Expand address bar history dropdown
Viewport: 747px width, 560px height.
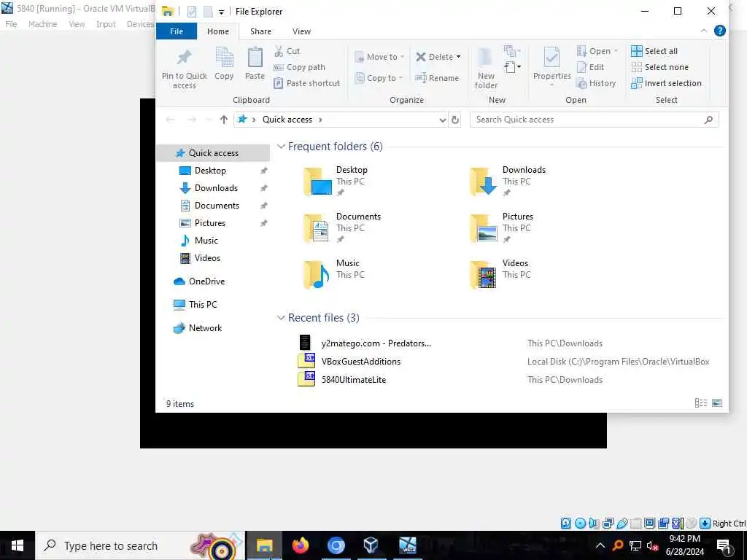click(443, 120)
